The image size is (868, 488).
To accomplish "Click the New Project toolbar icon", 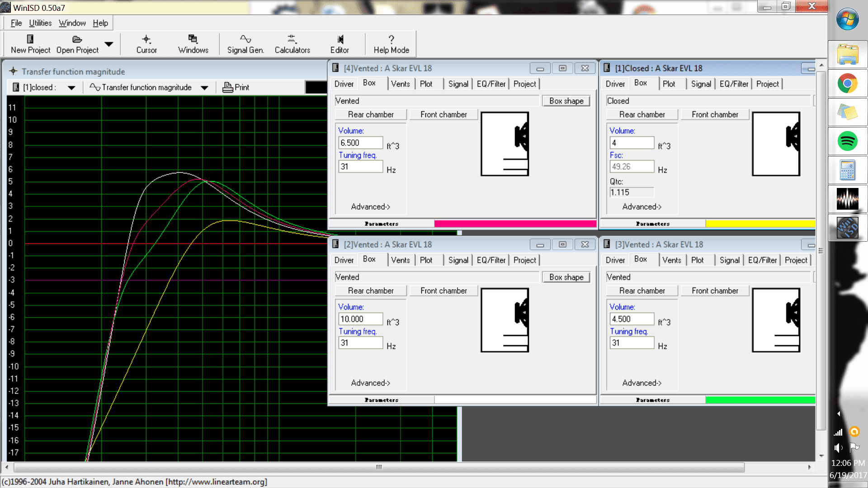I will coord(30,44).
